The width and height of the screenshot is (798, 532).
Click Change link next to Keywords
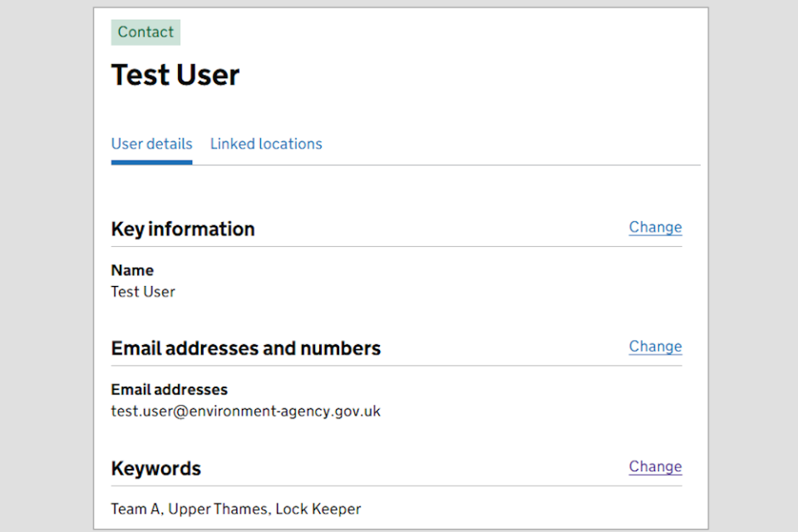click(x=655, y=466)
